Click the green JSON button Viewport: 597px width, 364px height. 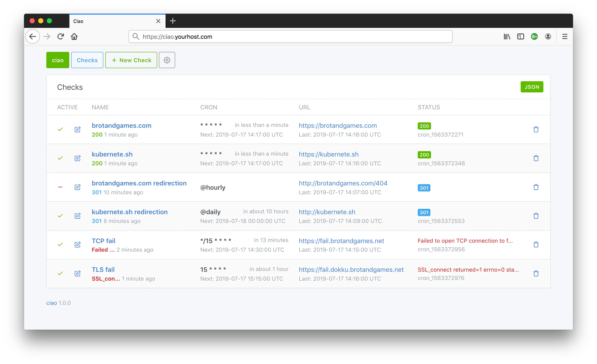[532, 87]
